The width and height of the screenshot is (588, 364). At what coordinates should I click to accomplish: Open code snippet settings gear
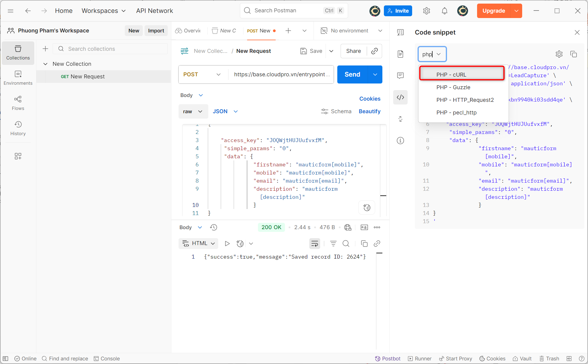point(559,54)
